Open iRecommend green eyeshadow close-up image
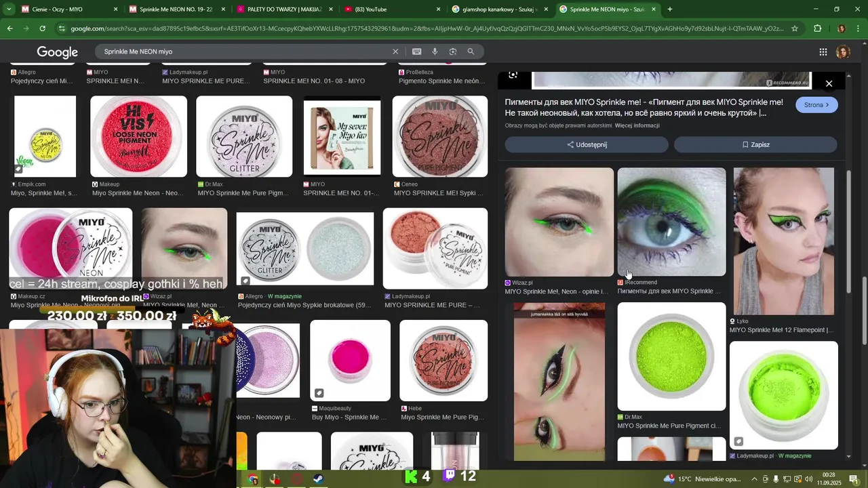 [671, 222]
